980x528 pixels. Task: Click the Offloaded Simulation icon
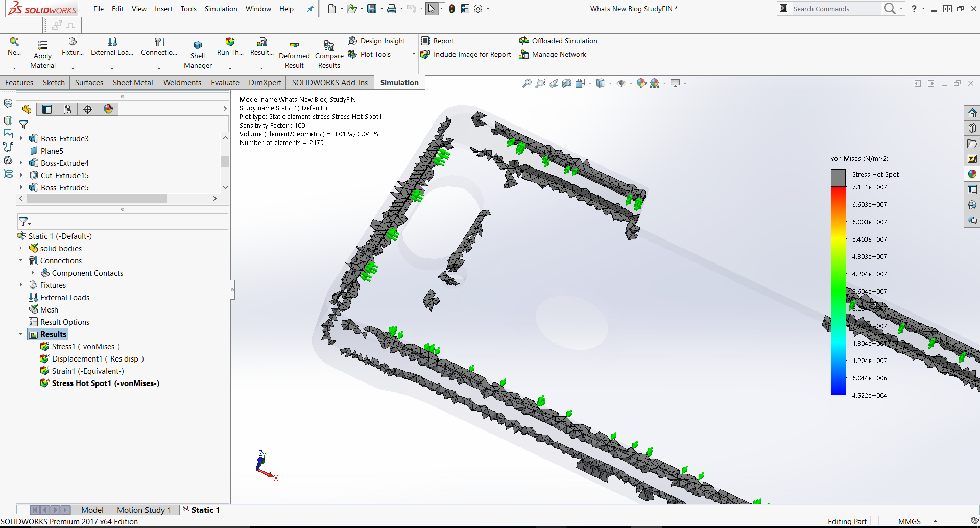tap(524, 41)
